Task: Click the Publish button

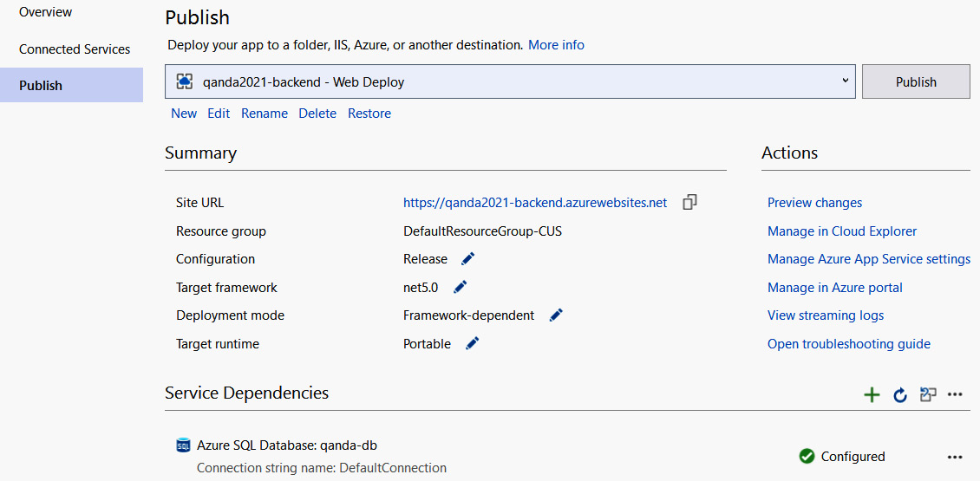Action: pyautogui.click(x=916, y=81)
